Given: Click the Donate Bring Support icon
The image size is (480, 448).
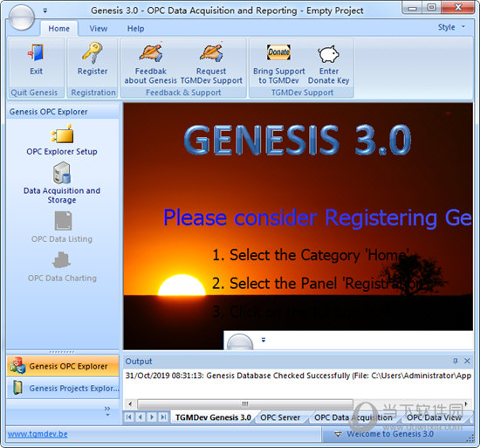Looking at the screenshot, I should [278, 52].
